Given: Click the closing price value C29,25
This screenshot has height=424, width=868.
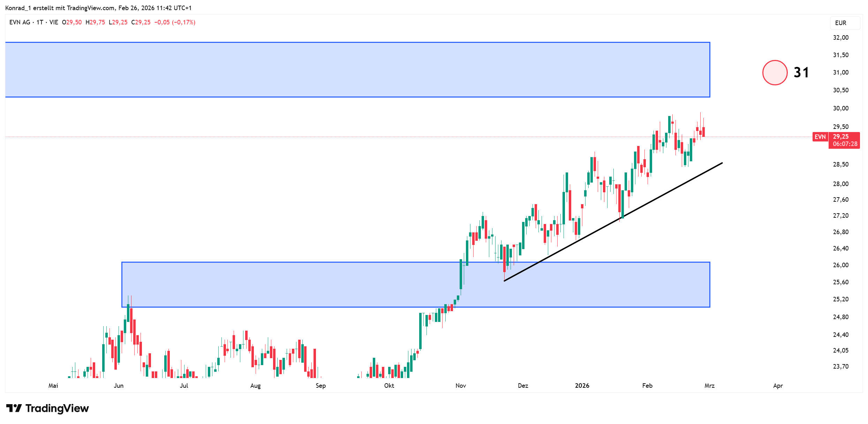Looking at the screenshot, I should tap(141, 22).
